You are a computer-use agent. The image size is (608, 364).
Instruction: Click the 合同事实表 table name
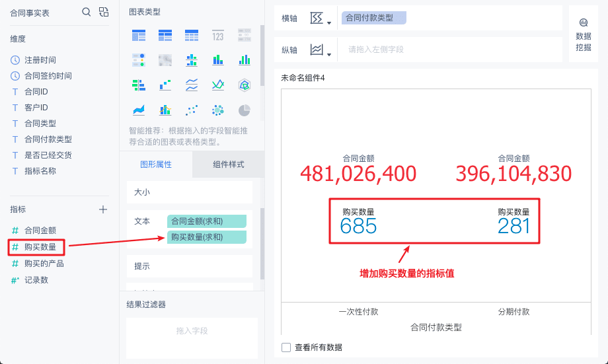coord(30,13)
